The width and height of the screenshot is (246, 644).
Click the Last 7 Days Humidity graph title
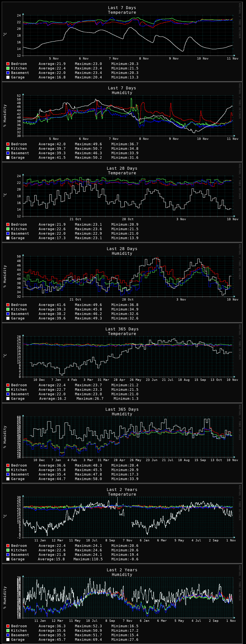pos(122,90)
